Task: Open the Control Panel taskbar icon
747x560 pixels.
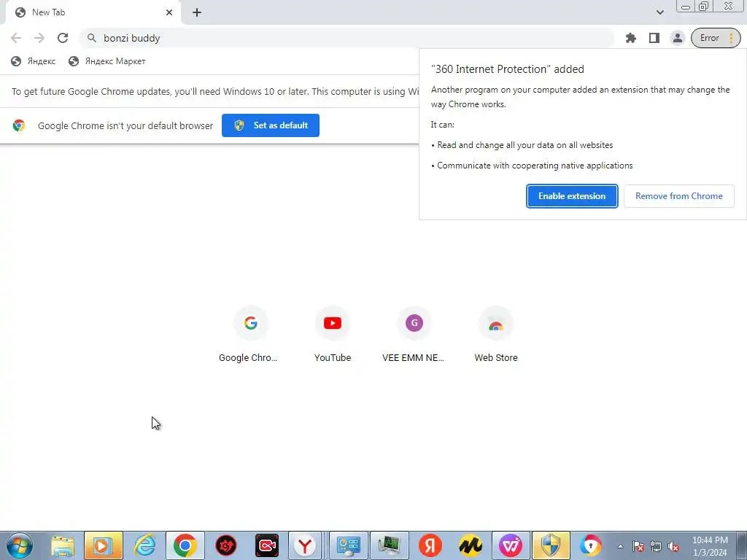Action: 349,545
